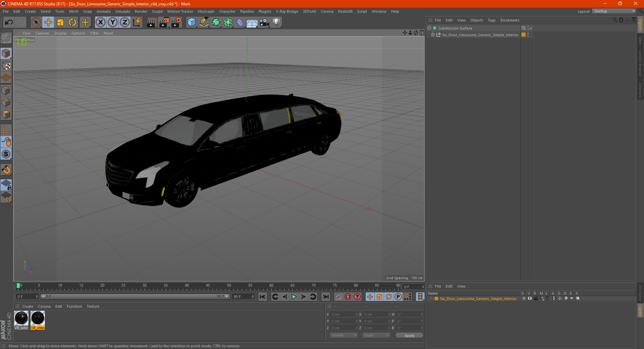The height and width of the screenshot is (349, 644).
Task: Open the MoGraph menu
Action: pyautogui.click(x=206, y=11)
